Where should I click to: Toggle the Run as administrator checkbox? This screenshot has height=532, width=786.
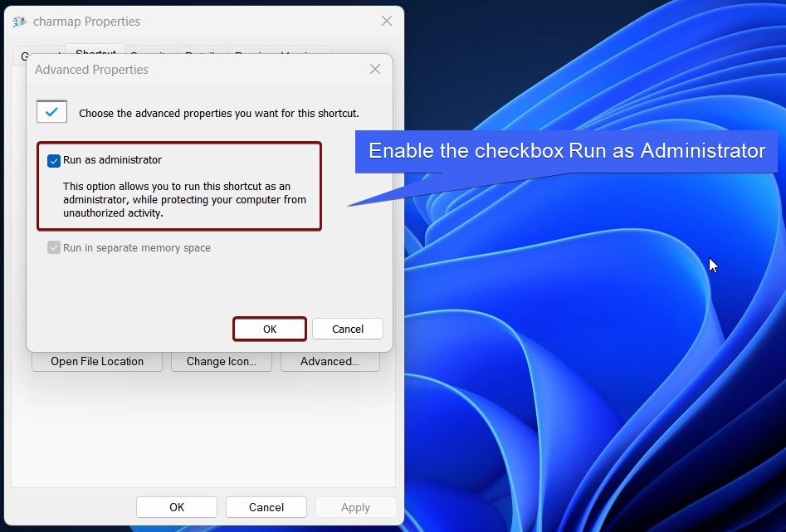[54, 160]
